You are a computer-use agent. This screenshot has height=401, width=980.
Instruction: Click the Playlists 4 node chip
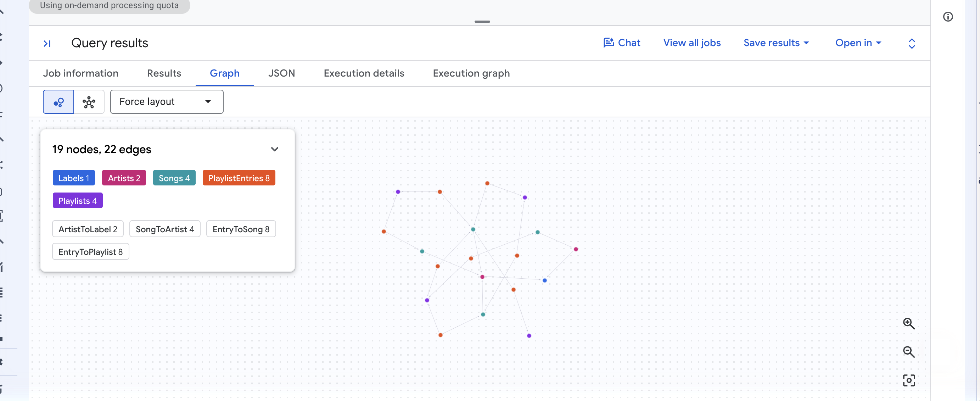tap(78, 201)
